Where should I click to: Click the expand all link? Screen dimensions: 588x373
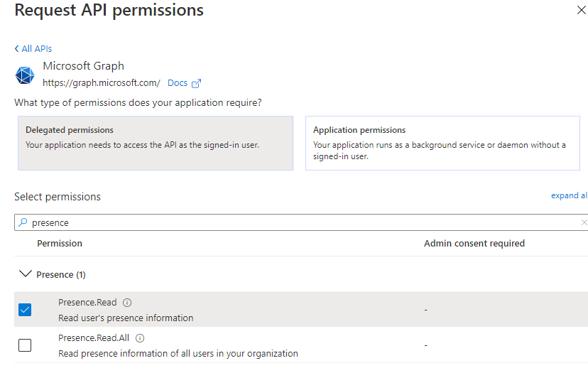click(x=570, y=195)
